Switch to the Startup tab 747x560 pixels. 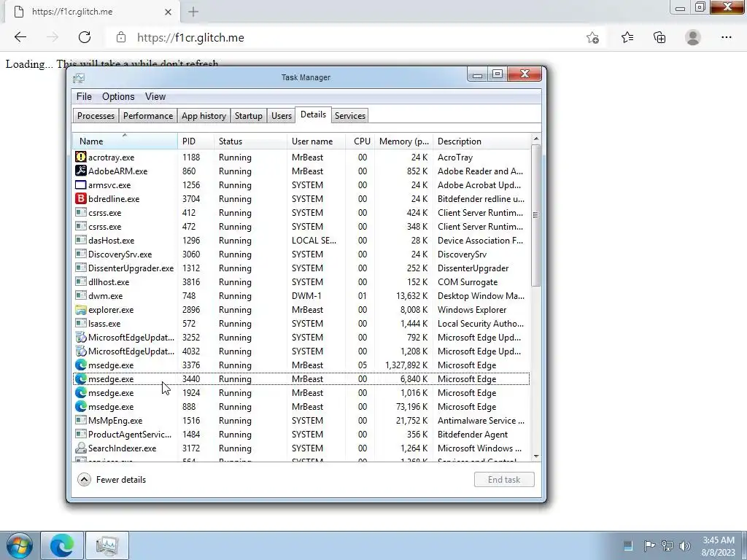[248, 116]
